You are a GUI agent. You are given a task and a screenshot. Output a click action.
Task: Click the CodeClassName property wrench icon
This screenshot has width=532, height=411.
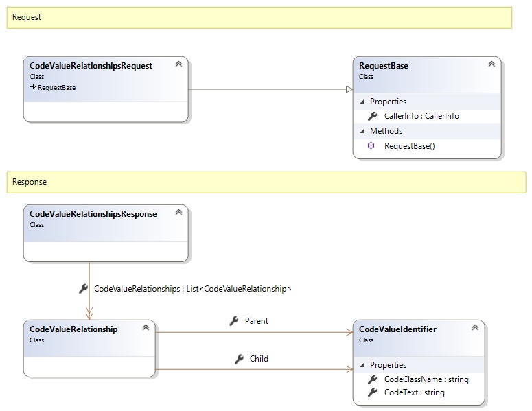pyautogui.click(x=372, y=379)
